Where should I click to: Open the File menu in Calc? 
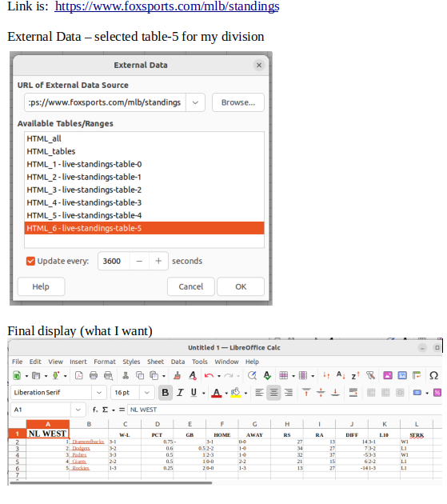pos(18,362)
